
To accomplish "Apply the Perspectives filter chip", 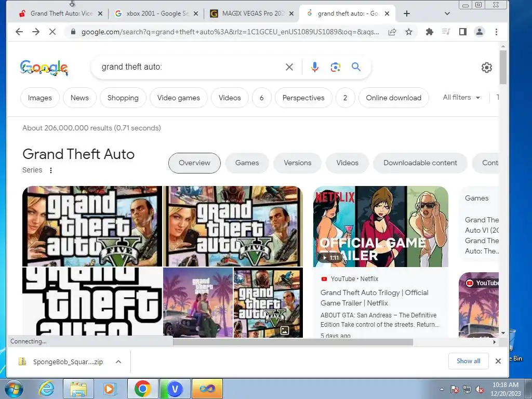I will pos(303,98).
